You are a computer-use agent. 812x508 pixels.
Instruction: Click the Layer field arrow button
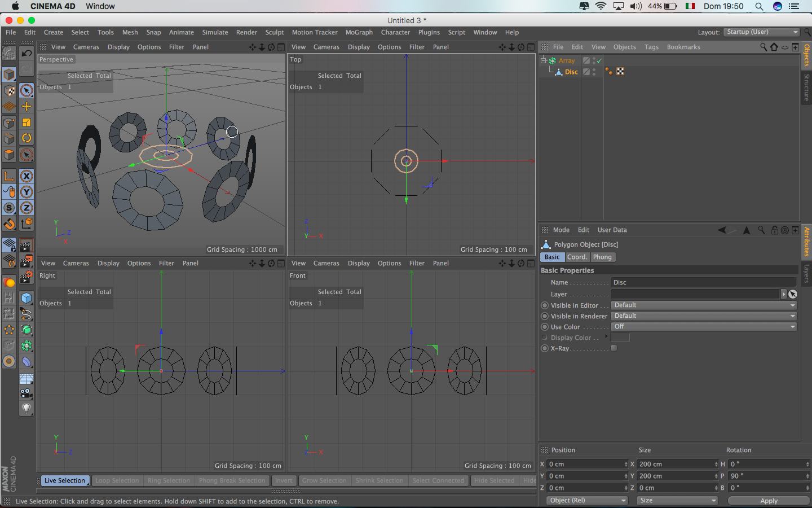pyautogui.click(x=784, y=294)
